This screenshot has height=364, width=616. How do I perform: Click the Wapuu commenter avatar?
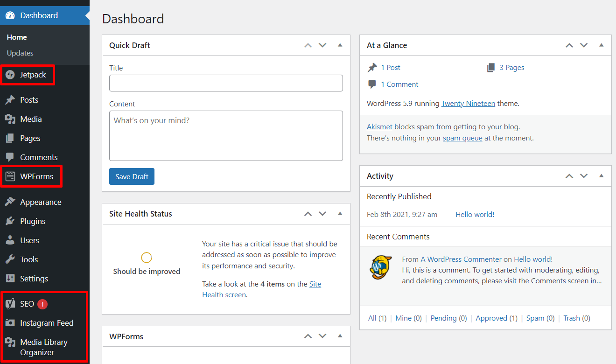click(x=381, y=267)
